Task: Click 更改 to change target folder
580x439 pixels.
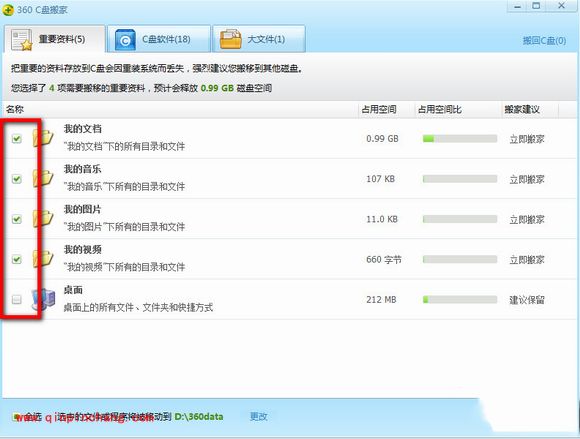Action: [x=259, y=416]
